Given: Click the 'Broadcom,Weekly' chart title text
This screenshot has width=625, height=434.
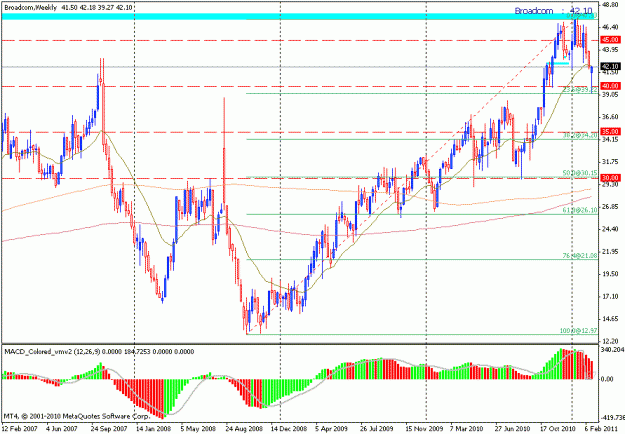Looking at the screenshot, I should 31,8.
